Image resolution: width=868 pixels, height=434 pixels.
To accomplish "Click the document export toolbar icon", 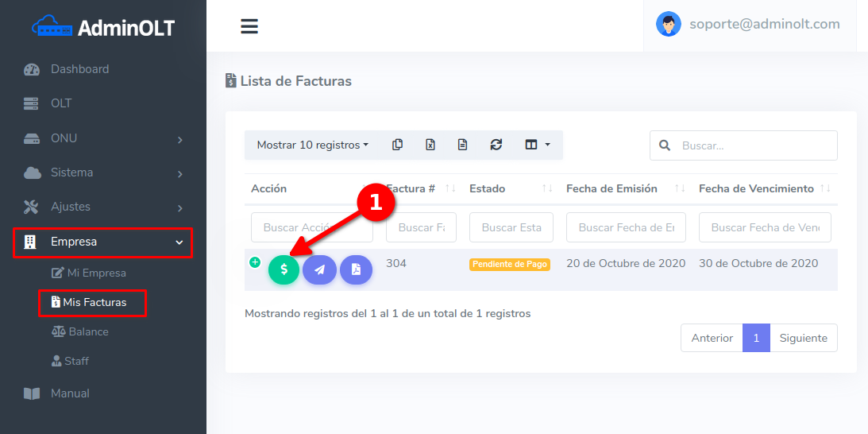I will (463, 145).
